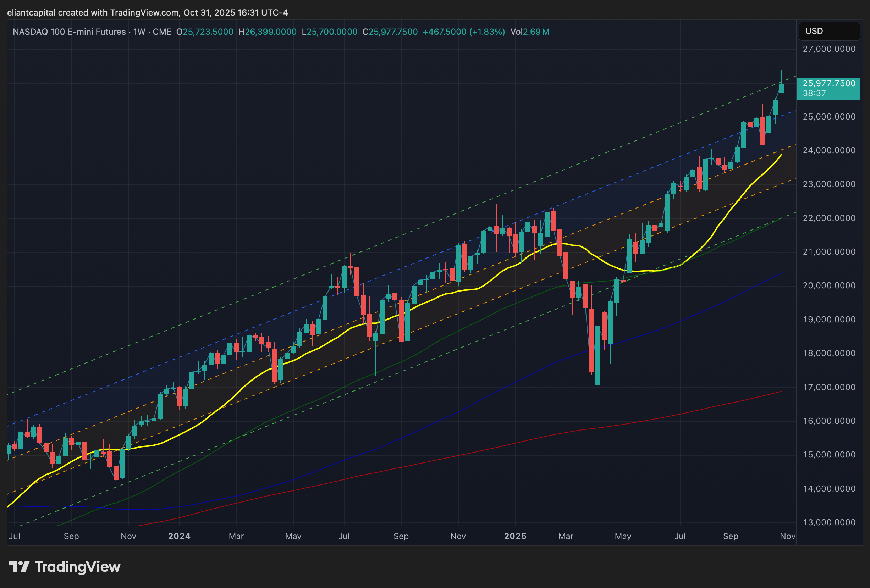Click the 27,000.0000 price axis label

[x=829, y=49]
